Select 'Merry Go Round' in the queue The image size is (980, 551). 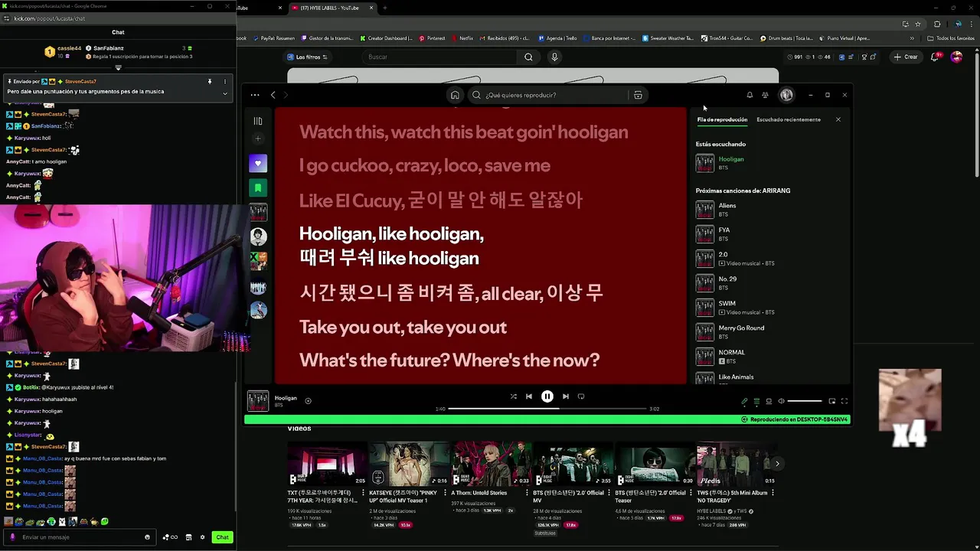pyautogui.click(x=769, y=332)
